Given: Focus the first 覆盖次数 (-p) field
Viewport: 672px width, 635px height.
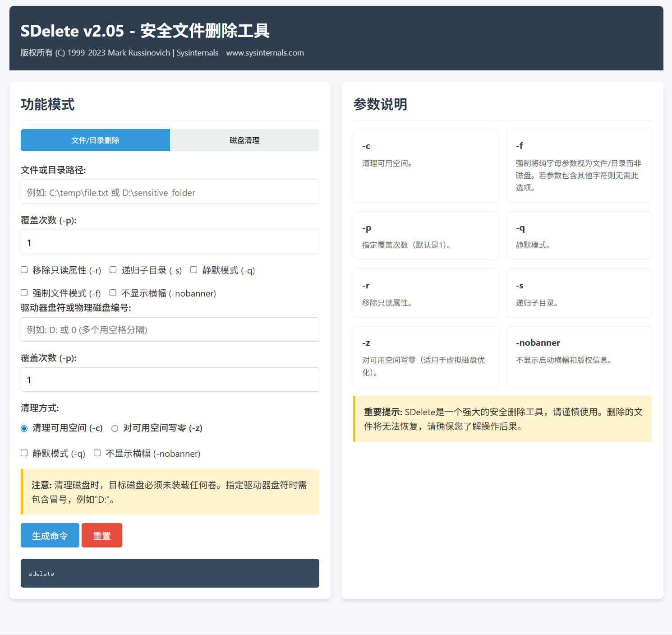Looking at the screenshot, I should [170, 242].
